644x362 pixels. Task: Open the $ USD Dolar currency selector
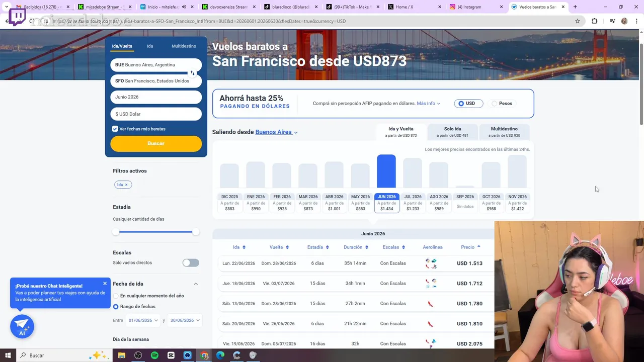[x=156, y=114]
